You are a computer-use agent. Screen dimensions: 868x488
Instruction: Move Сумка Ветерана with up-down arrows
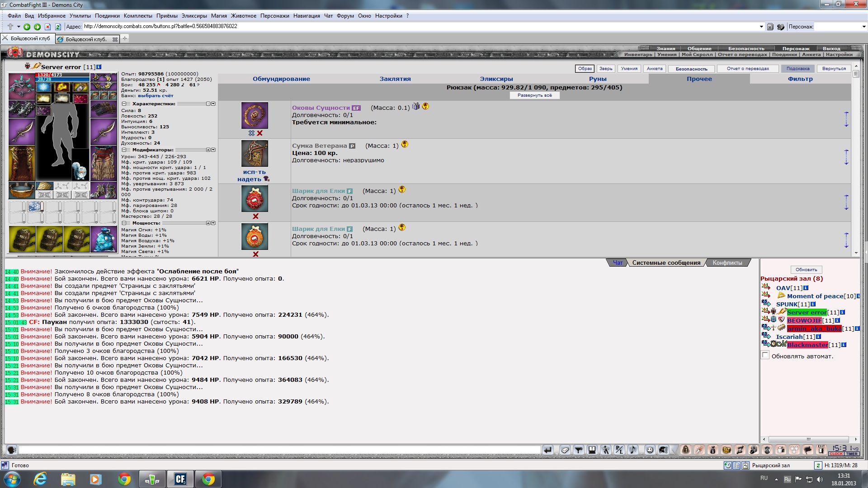point(846,157)
